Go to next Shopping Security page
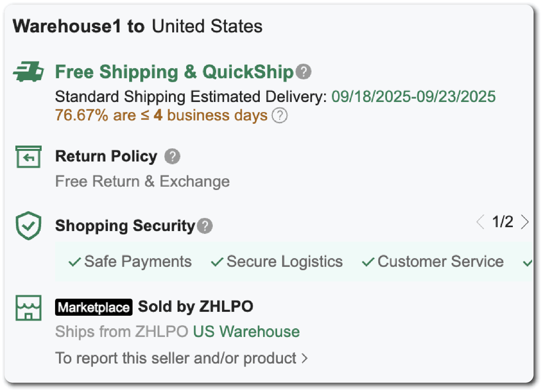This screenshot has height=392, width=543. (525, 222)
